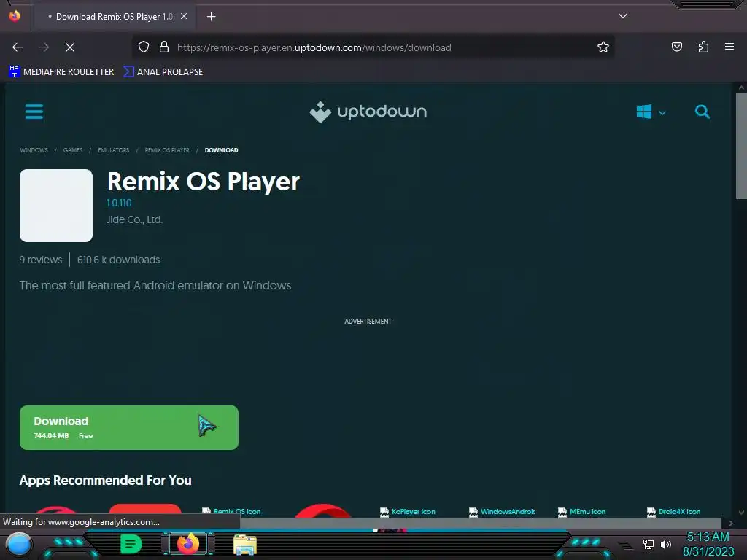Bookmark this page with the star
747x560 pixels.
click(603, 47)
